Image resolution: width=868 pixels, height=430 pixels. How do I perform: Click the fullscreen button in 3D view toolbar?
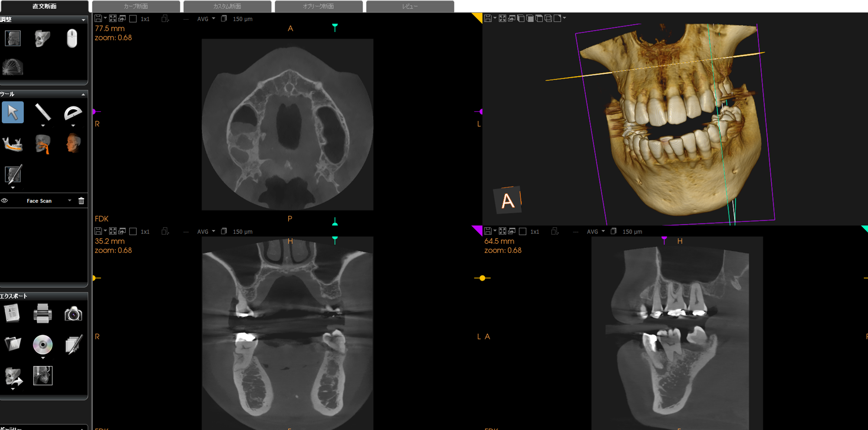(x=502, y=18)
